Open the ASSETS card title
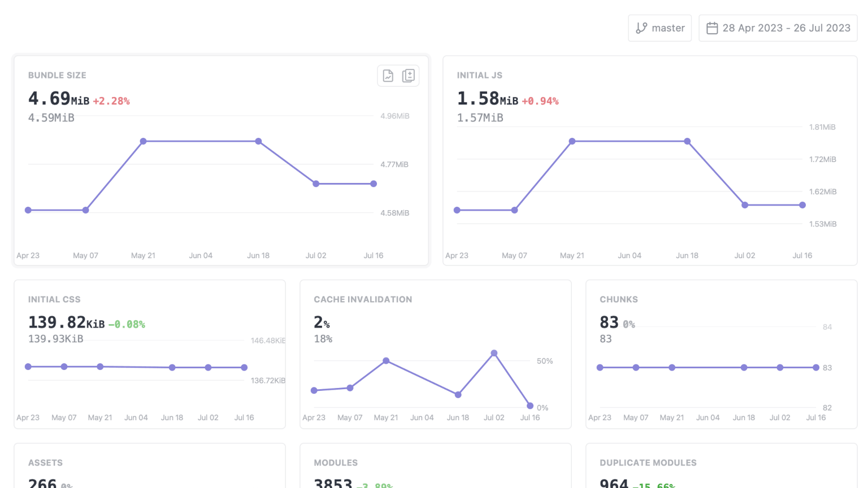This screenshot has height=488, width=868. pyautogui.click(x=45, y=463)
